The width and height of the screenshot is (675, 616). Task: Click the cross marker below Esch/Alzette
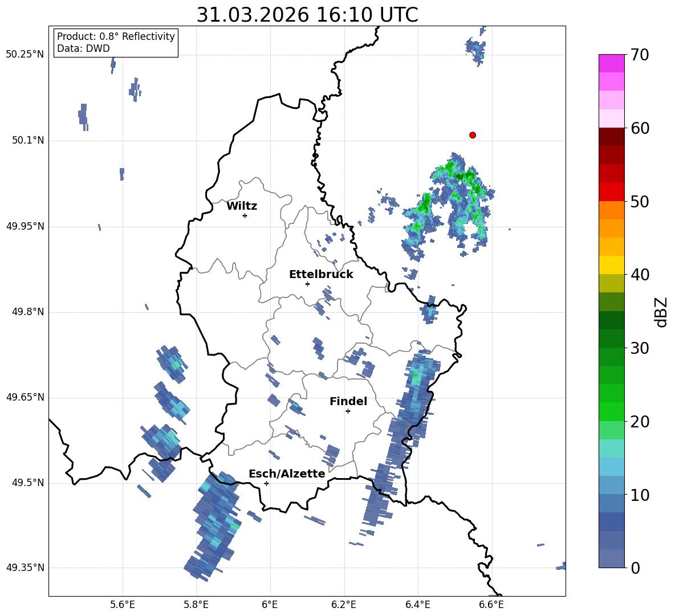(266, 483)
